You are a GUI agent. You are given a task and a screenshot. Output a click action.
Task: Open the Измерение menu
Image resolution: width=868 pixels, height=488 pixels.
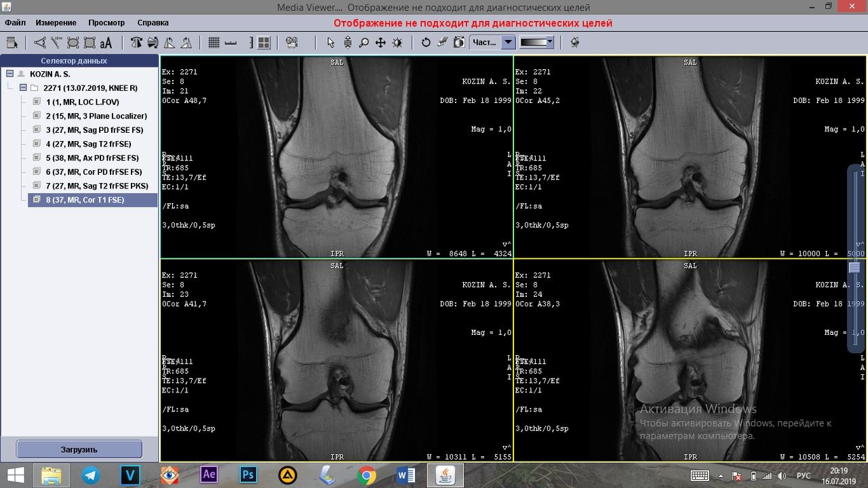56,23
